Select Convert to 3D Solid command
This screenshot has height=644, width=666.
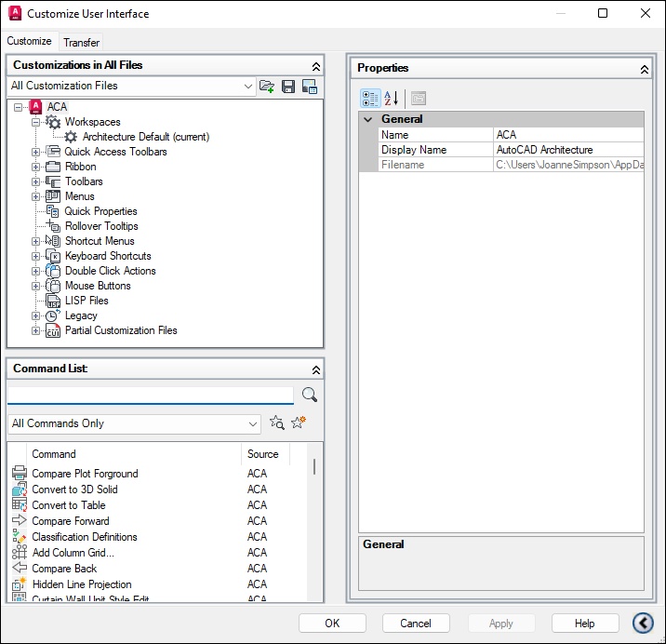(x=74, y=490)
